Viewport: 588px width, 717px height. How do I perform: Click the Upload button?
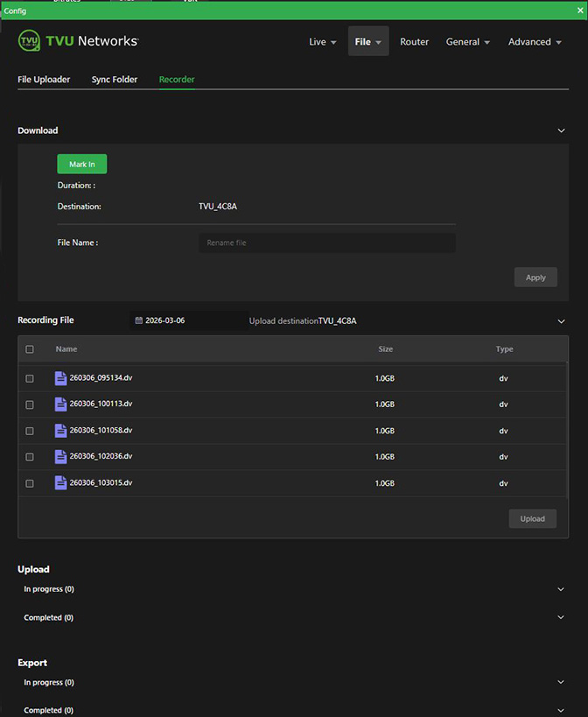pyautogui.click(x=532, y=518)
